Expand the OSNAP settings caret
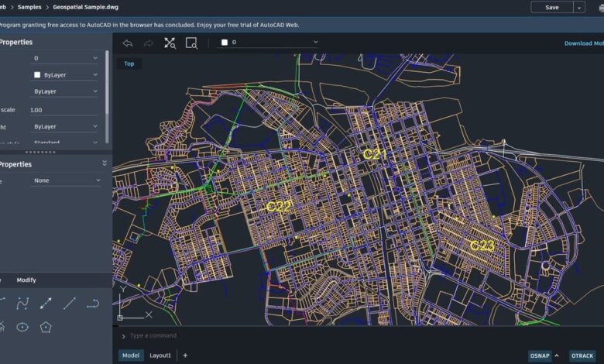This screenshot has height=364, width=604. point(557,355)
